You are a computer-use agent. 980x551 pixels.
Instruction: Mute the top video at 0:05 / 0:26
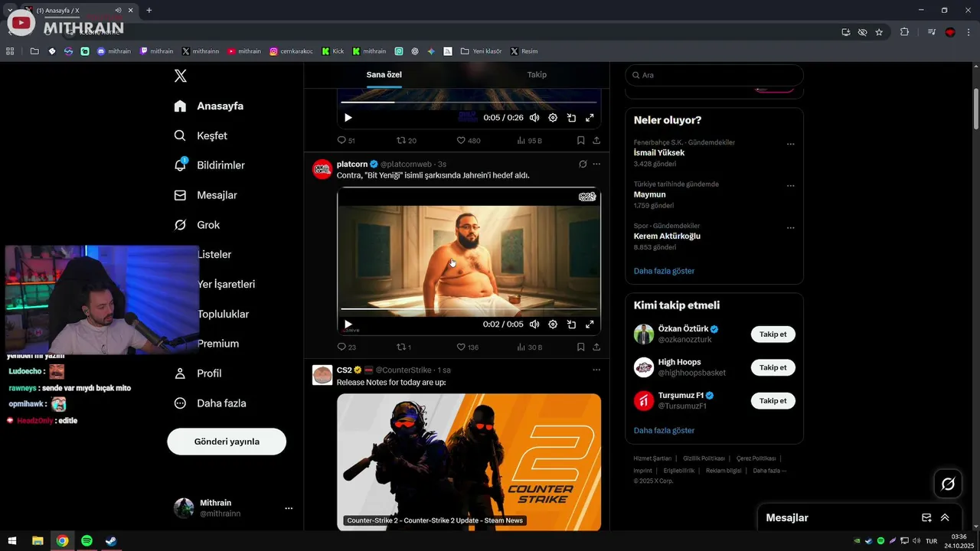tap(534, 118)
